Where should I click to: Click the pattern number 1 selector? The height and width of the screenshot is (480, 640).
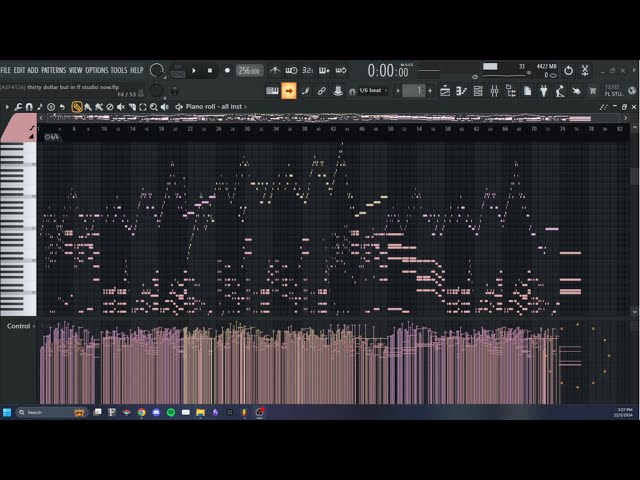(x=414, y=91)
